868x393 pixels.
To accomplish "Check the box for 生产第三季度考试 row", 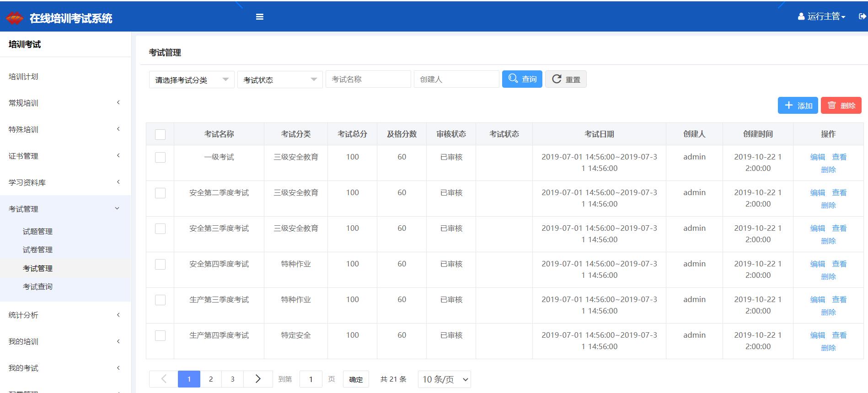I will (160, 300).
